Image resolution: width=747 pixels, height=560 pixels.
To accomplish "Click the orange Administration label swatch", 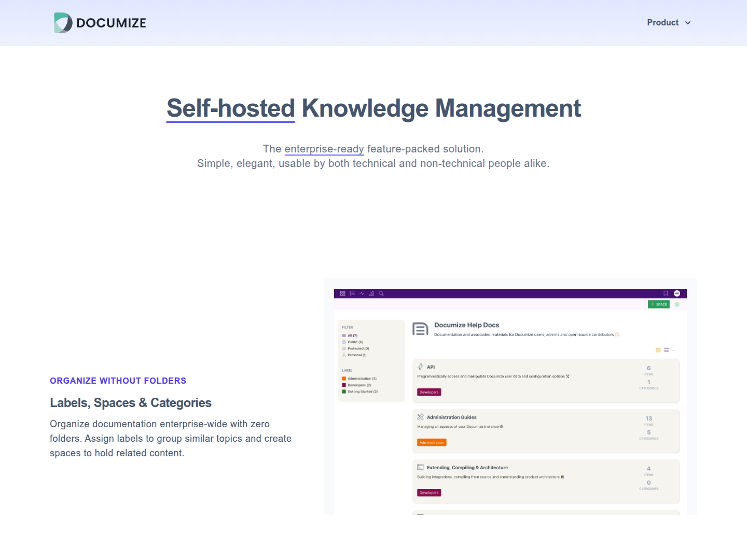I will (344, 379).
